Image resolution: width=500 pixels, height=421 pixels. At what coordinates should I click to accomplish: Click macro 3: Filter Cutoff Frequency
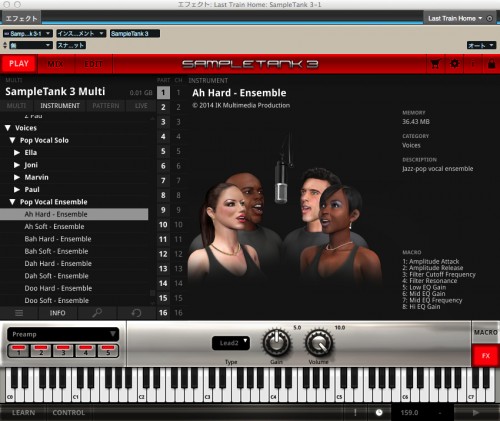coord(439,274)
